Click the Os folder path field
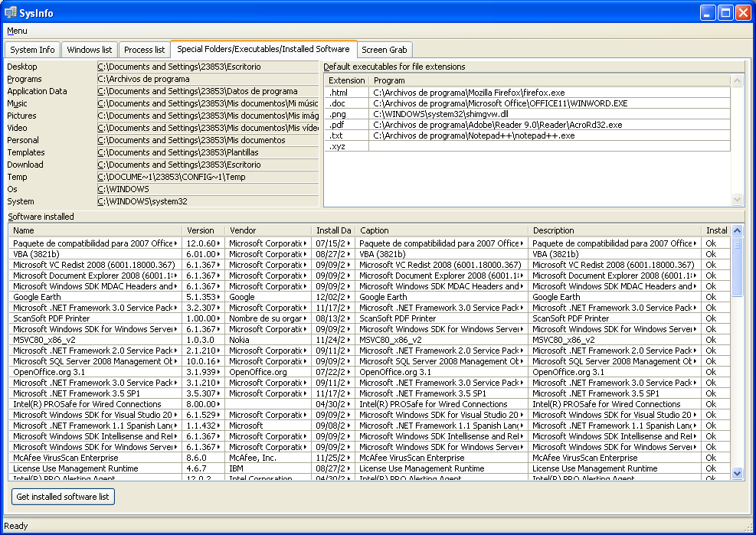 [208, 189]
